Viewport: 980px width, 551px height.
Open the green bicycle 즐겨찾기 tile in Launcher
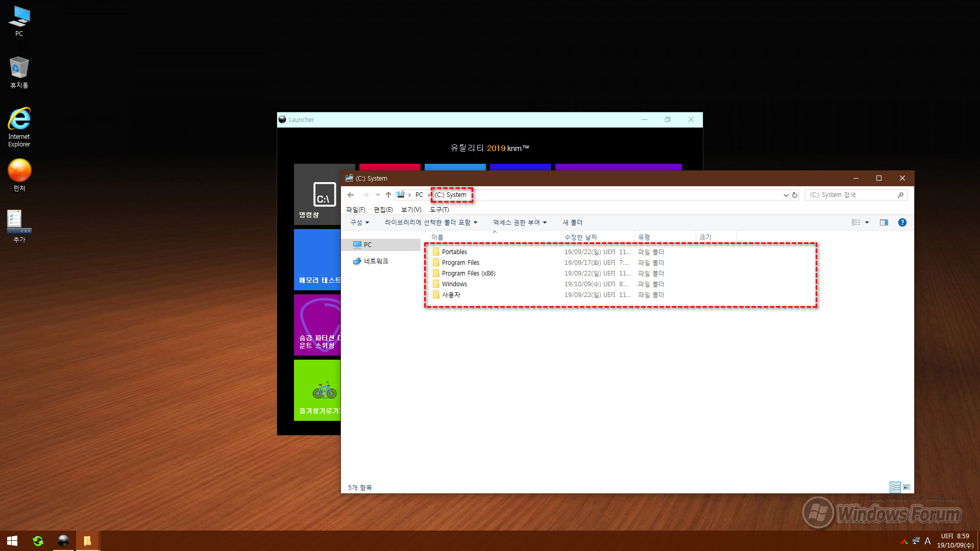click(317, 390)
